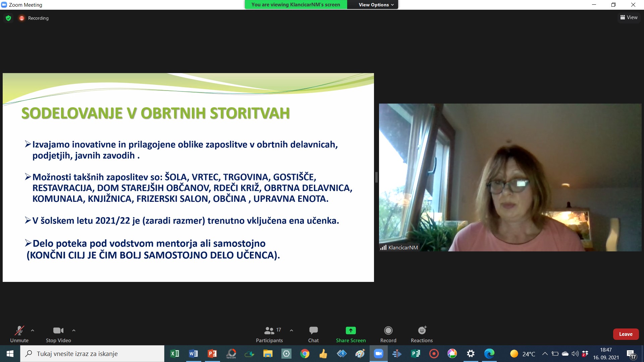
Task: Open the volume control in tray
Action: click(575, 354)
